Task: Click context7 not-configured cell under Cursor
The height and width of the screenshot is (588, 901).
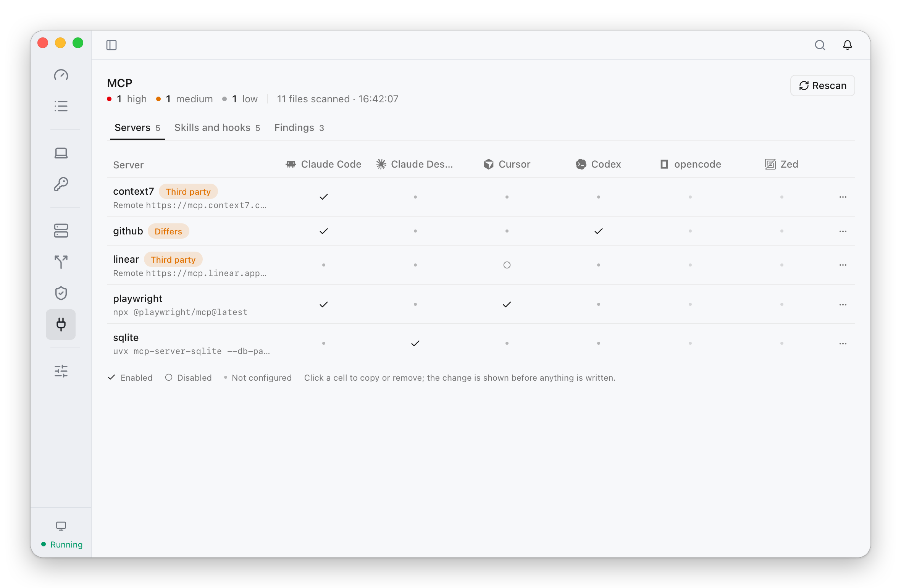Action: tap(507, 197)
